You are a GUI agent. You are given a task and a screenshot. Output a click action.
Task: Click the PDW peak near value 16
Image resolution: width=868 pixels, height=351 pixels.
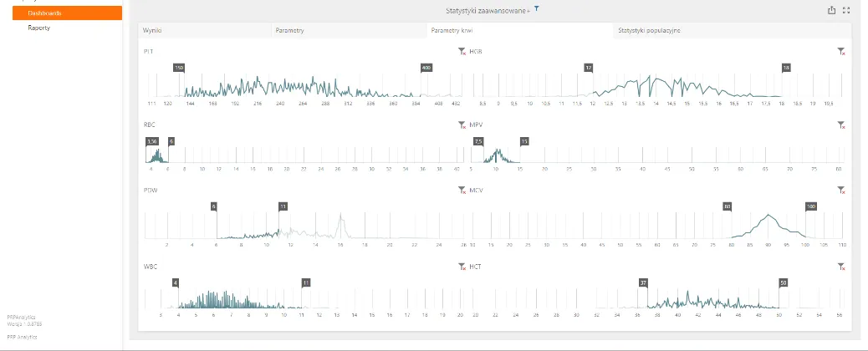click(x=341, y=215)
